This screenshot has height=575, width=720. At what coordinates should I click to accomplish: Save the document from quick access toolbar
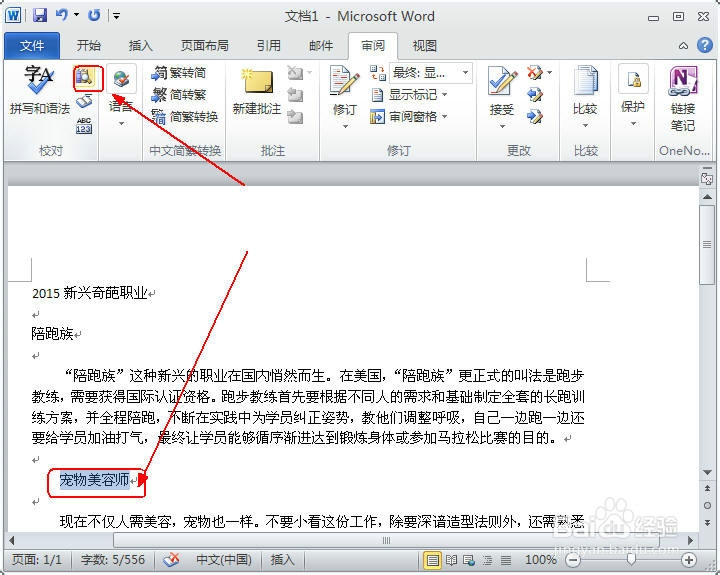(40, 15)
